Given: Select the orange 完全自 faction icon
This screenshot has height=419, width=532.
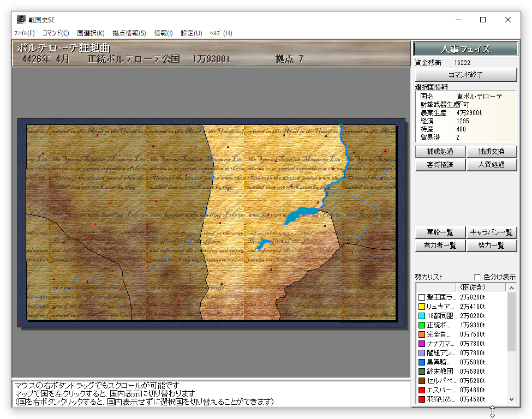Looking at the screenshot, I should coord(421,334).
